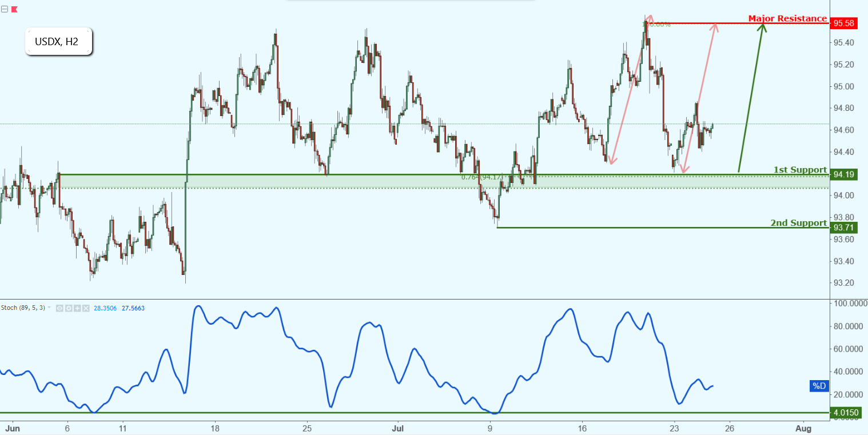The image size is (868, 435).
Task: Click date axis label 18
Action: click(x=214, y=427)
